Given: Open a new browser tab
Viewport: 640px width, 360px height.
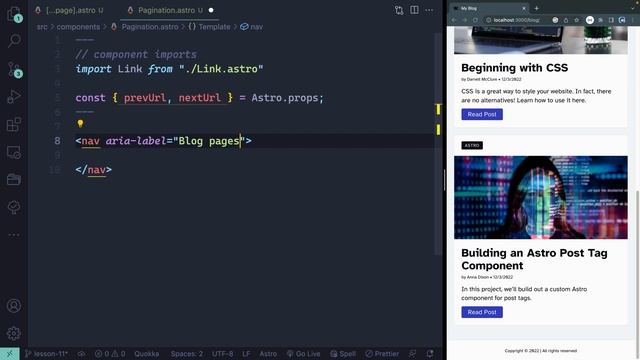Looking at the screenshot, I should (536, 8).
